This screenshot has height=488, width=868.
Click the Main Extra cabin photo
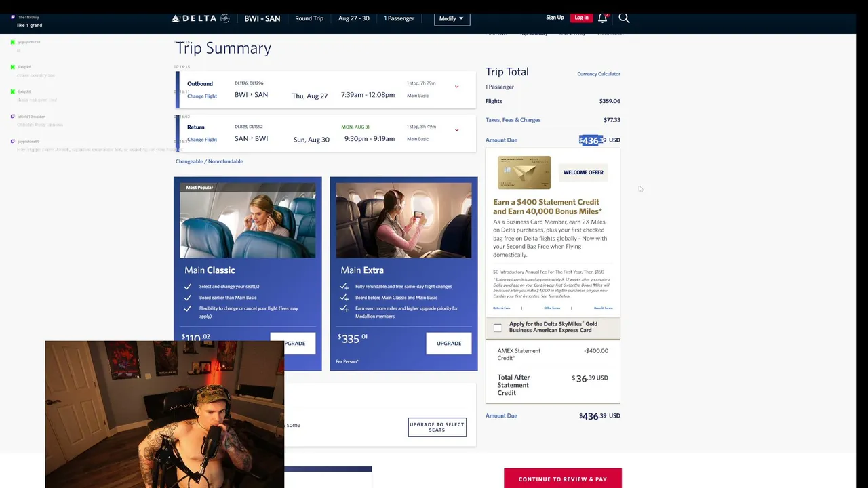click(403, 220)
